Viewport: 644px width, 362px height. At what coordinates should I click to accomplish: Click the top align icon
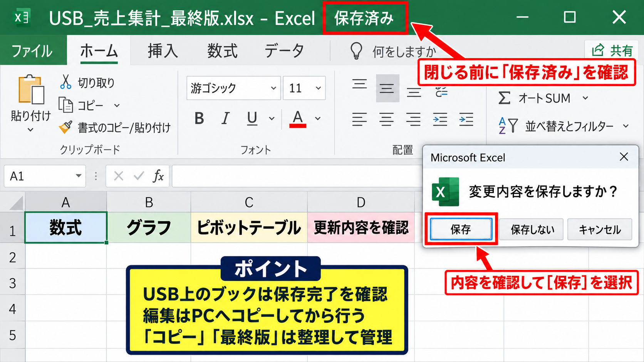pos(359,84)
